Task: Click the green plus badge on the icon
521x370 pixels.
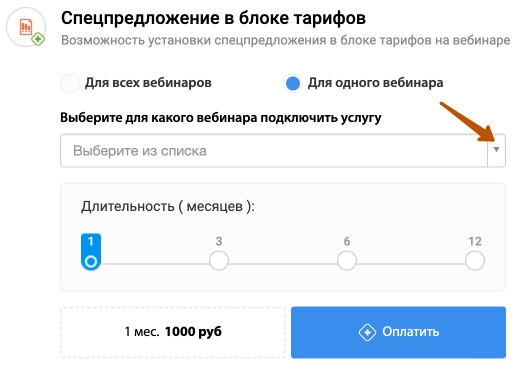Action: coord(38,39)
